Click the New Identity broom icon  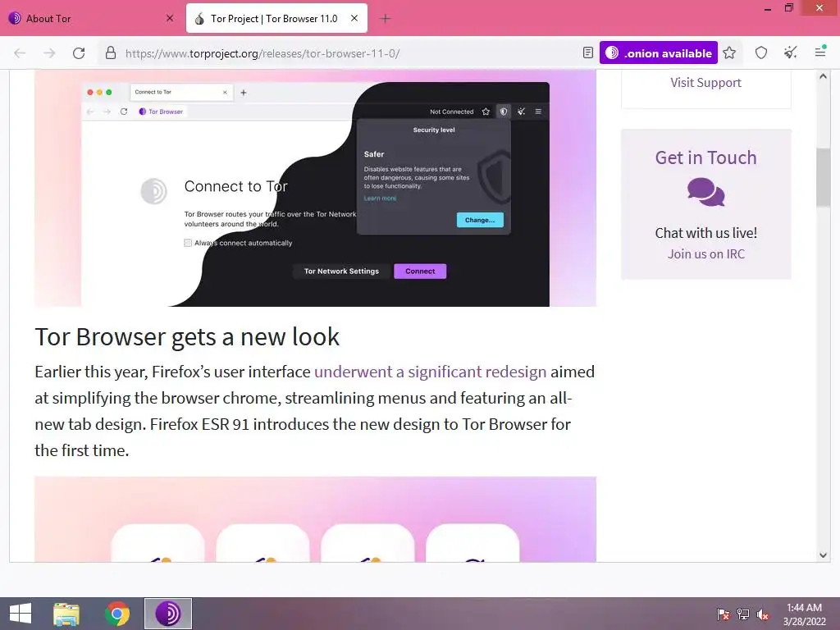pyautogui.click(x=790, y=52)
